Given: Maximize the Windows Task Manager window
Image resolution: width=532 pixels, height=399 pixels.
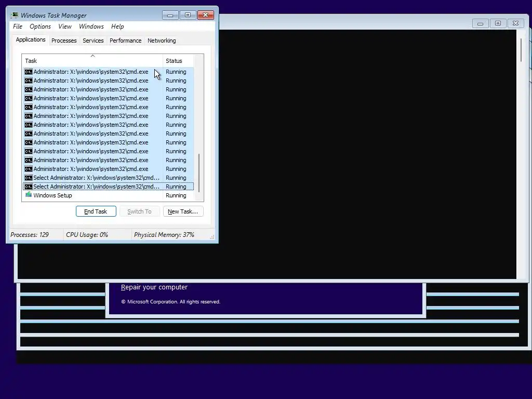Looking at the screenshot, I should 188,15.
